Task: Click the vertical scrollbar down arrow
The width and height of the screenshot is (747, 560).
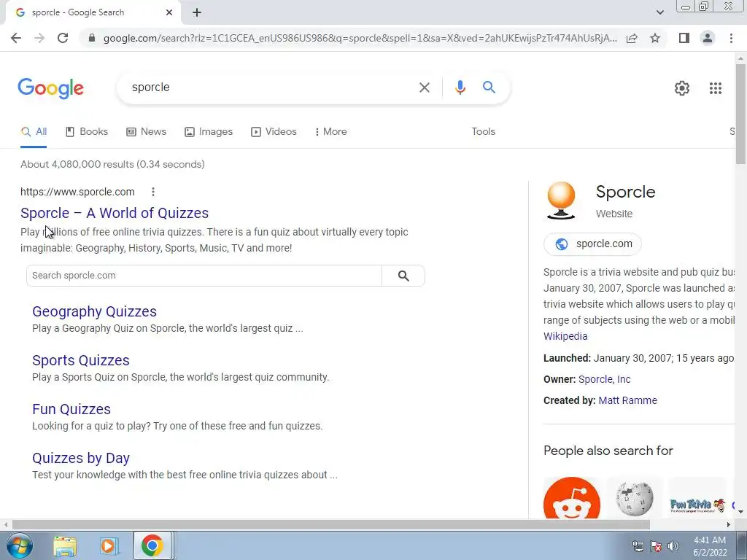Action: point(740,512)
